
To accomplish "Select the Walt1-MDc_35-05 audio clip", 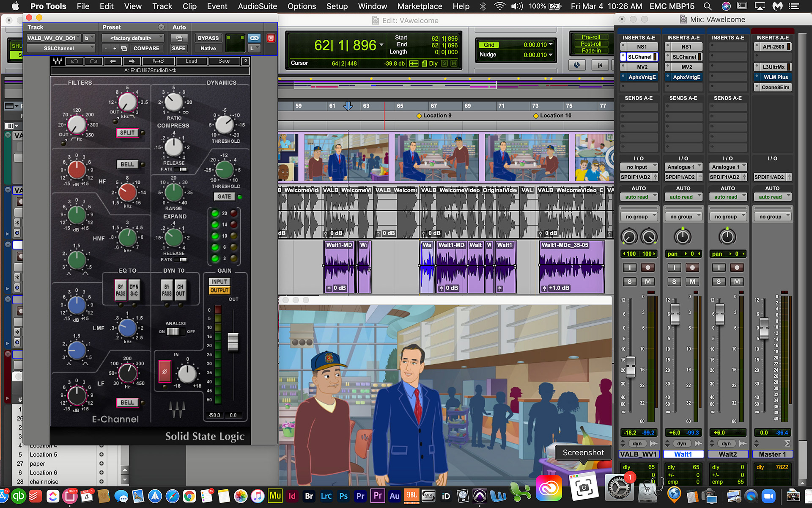I will (x=571, y=267).
